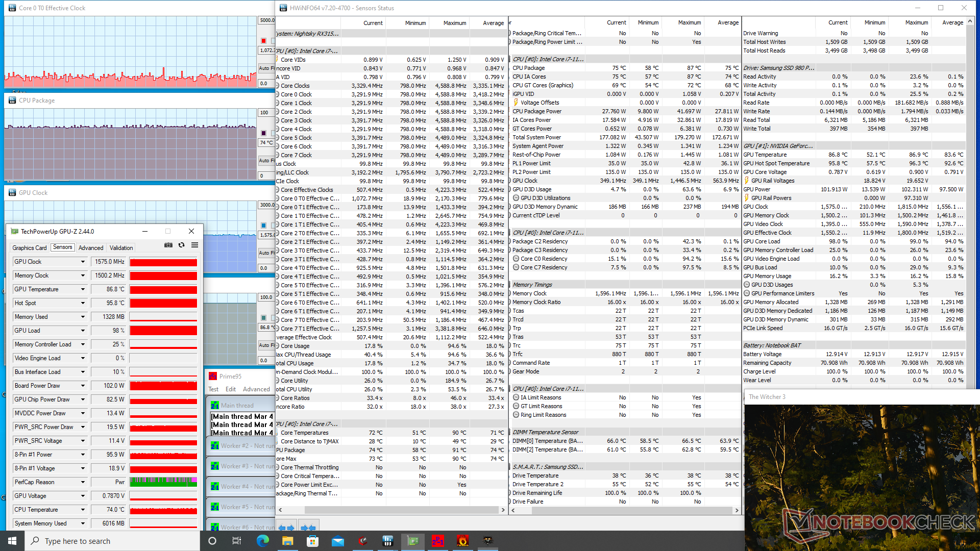The height and width of the screenshot is (551, 980).
Task: Switch to the Graphics Card tab
Action: coord(30,248)
